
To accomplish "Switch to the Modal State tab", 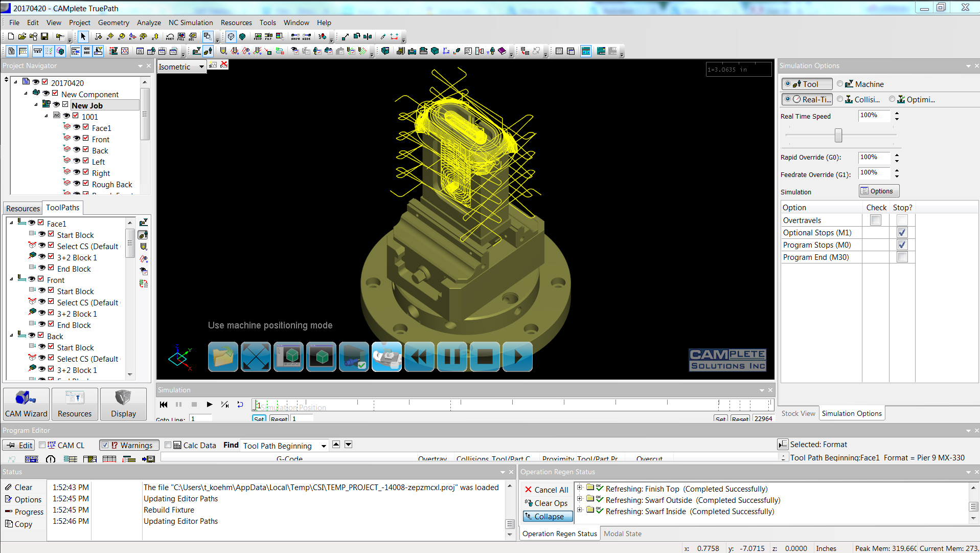I will point(623,534).
